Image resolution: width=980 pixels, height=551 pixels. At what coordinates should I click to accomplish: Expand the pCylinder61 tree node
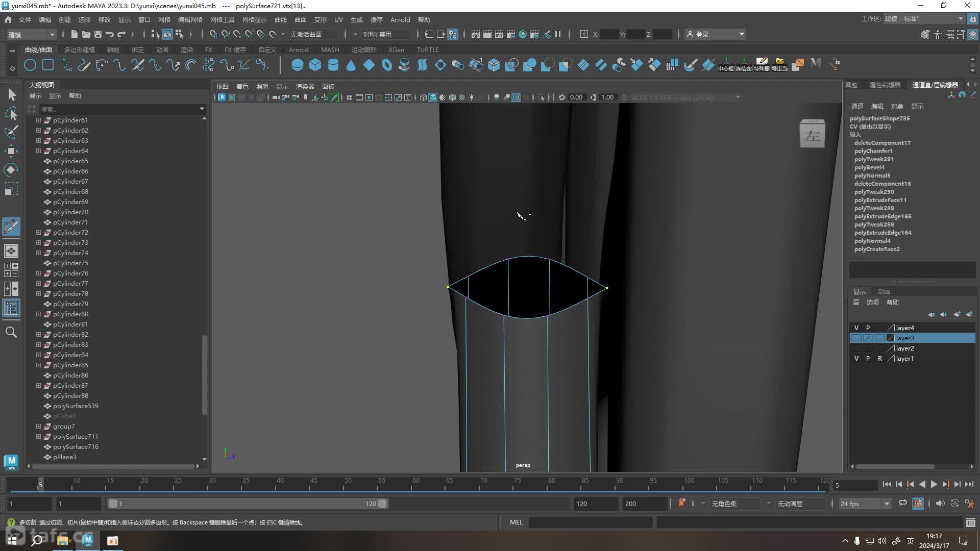pyautogui.click(x=38, y=120)
